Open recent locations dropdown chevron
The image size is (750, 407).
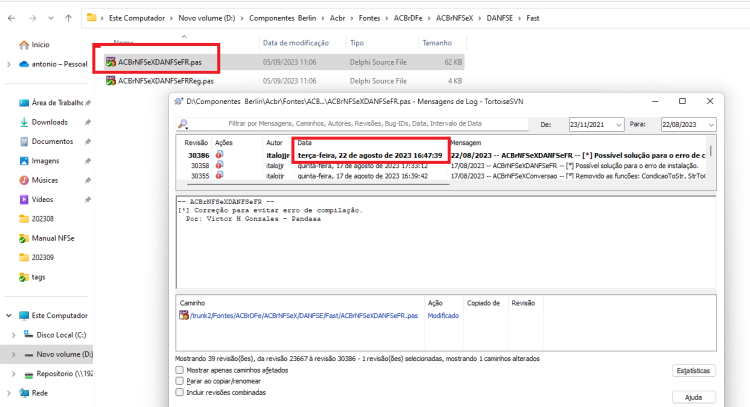pos(51,18)
